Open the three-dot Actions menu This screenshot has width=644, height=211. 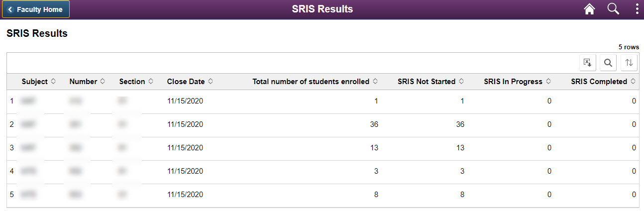[x=637, y=9]
